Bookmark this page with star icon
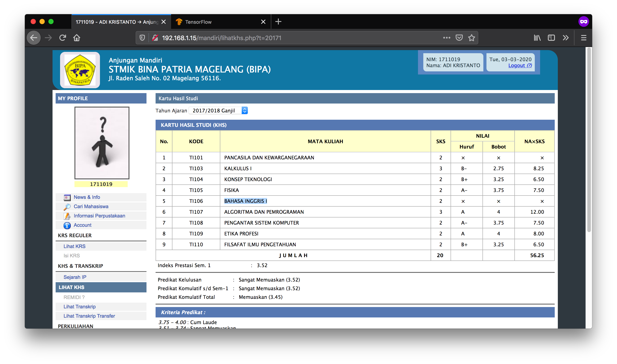This screenshot has width=617, height=364. (x=471, y=38)
